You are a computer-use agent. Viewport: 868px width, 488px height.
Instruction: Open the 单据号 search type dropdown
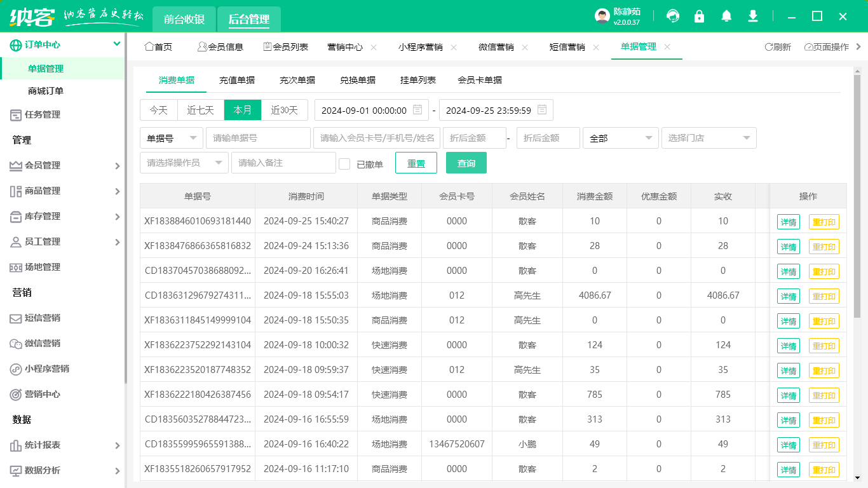point(171,138)
